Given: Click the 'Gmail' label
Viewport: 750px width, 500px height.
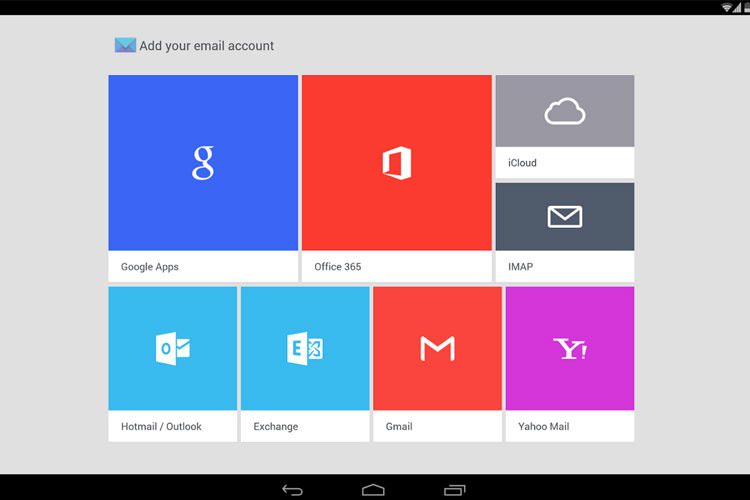Looking at the screenshot, I should (x=399, y=427).
